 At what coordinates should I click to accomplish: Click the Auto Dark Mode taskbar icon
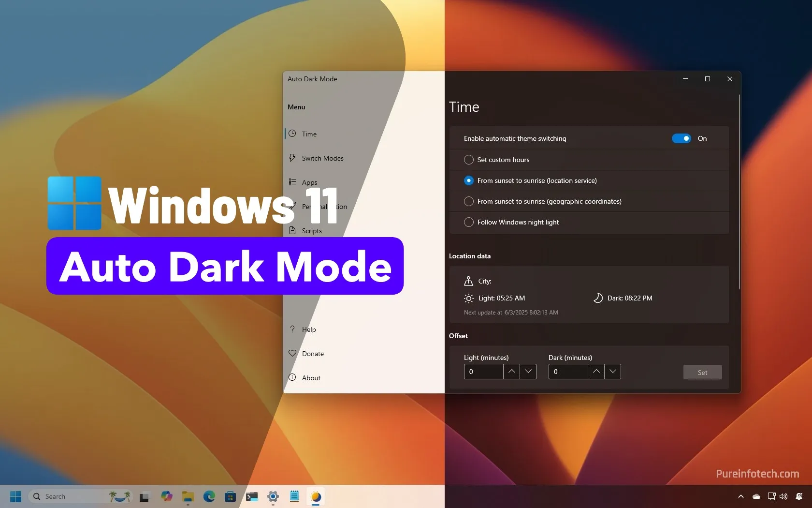pos(316,496)
